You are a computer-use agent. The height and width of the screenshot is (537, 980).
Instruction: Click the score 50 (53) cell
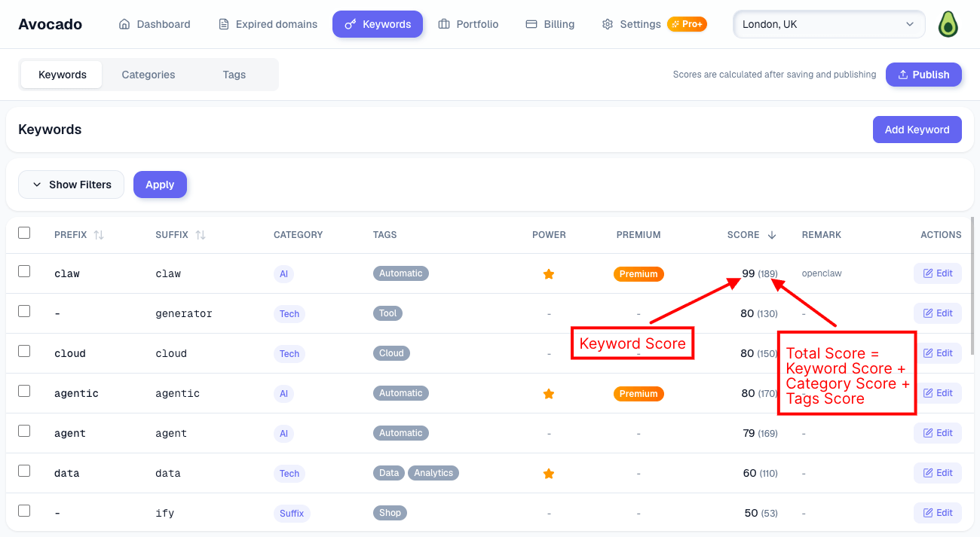pyautogui.click(x=761, y=514)
